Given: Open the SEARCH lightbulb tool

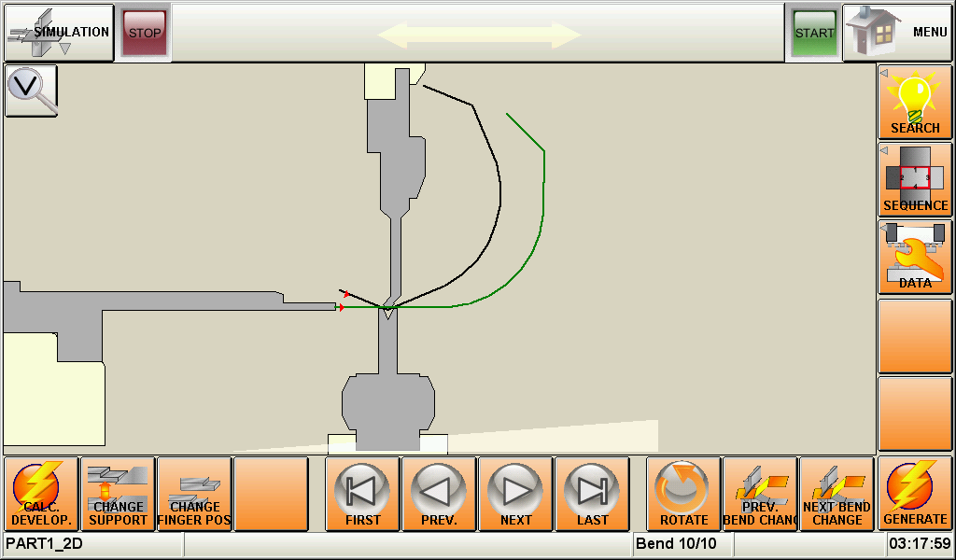Looking at the screenshot, I should click(x=915, y=103).
